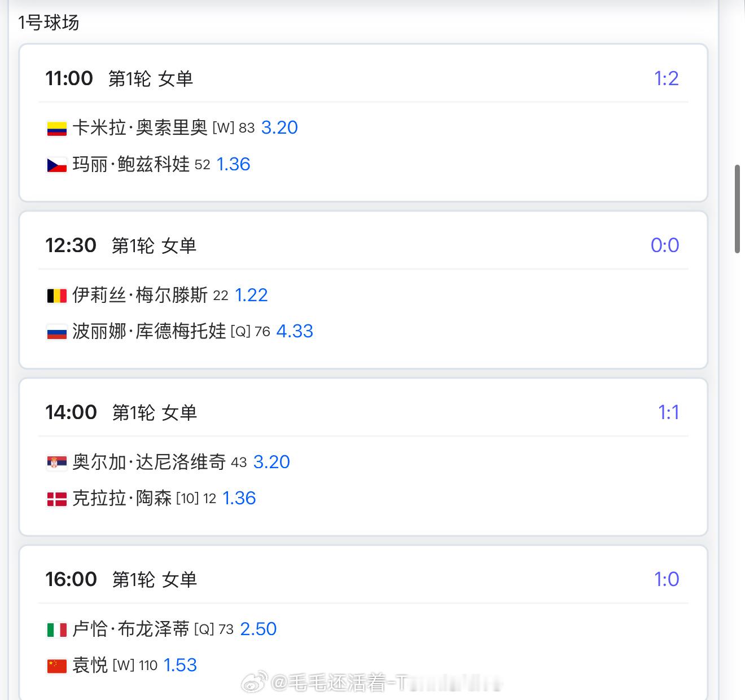Click the Colombia flag beside 卡米拉·奥索里奥

click(x=56, y=129)
